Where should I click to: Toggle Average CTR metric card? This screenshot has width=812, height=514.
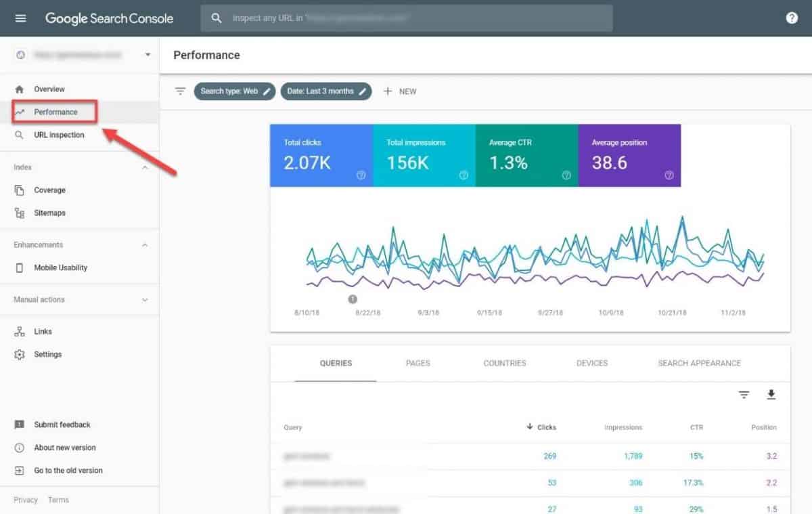click(x=527, y=156)
